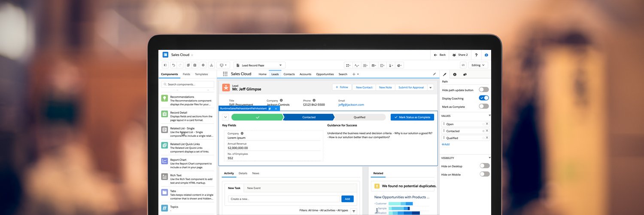Enable the Mark as Complete toggle

tap(484, 106)
